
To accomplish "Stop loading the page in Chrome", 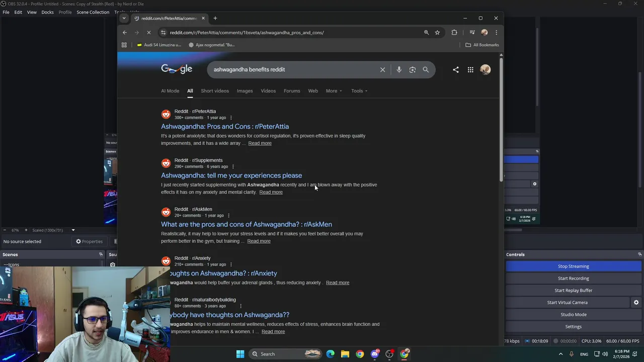I will 150,33.
